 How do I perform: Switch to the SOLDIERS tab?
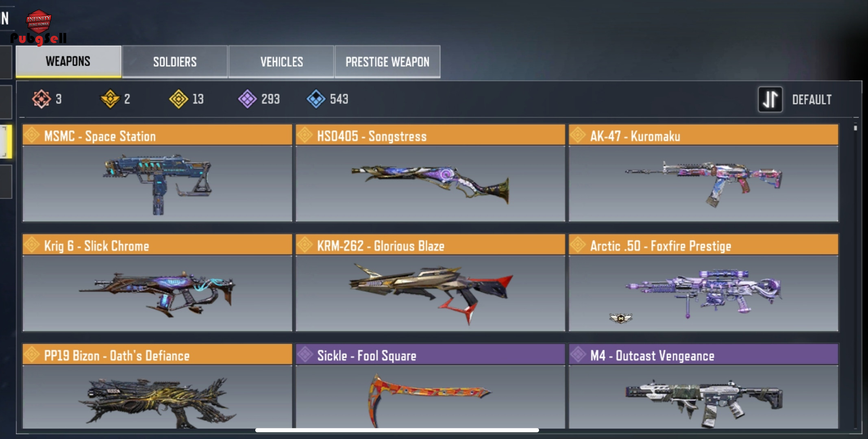coord(175,62)
